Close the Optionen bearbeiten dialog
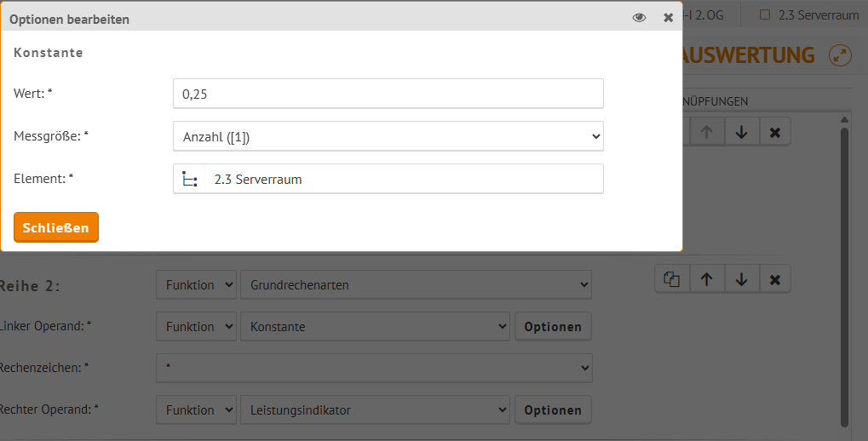 (668, 18)
